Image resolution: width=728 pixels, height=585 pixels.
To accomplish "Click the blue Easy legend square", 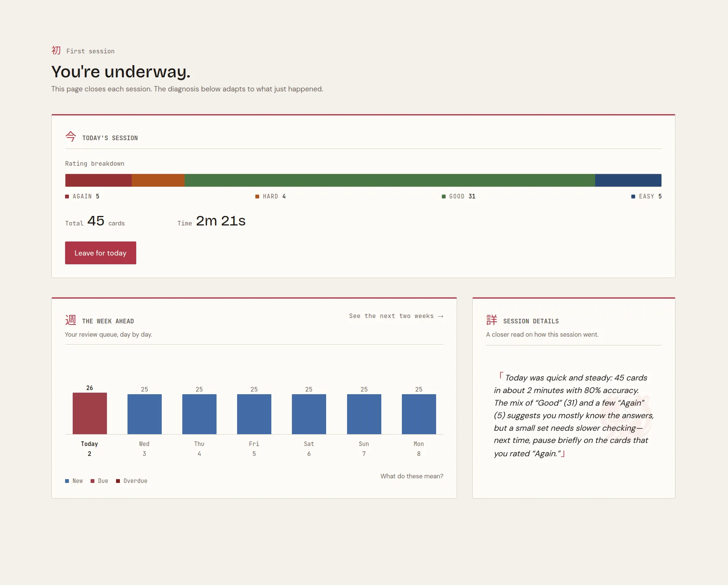I will click(x=633, y=197).
